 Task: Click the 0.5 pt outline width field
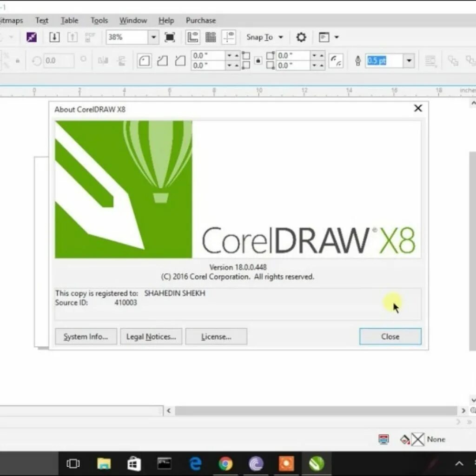point(384,61)
